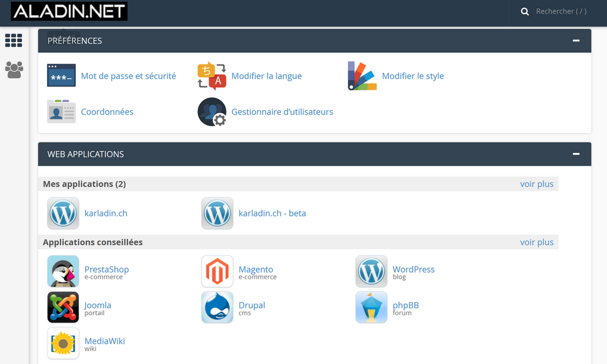
Task: Open the PrestaShop application icon
Action: [x=63, y=272]
